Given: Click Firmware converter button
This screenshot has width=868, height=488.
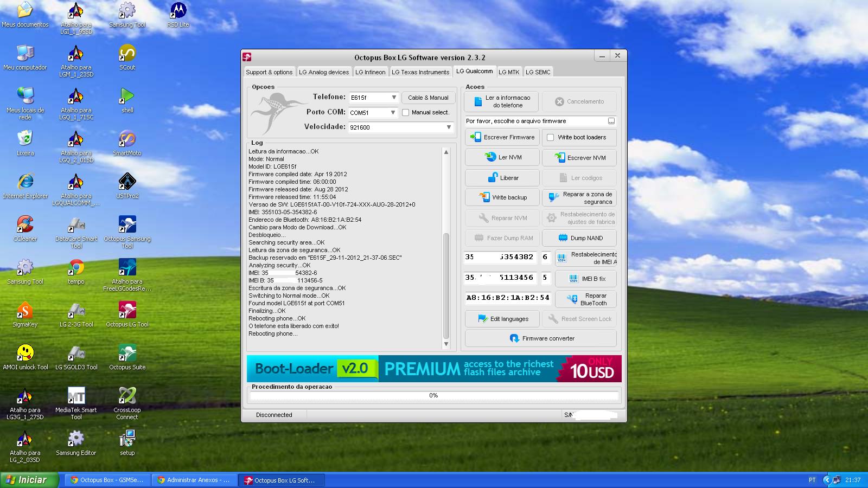Looking at the screenshot, I should [541, 338].
